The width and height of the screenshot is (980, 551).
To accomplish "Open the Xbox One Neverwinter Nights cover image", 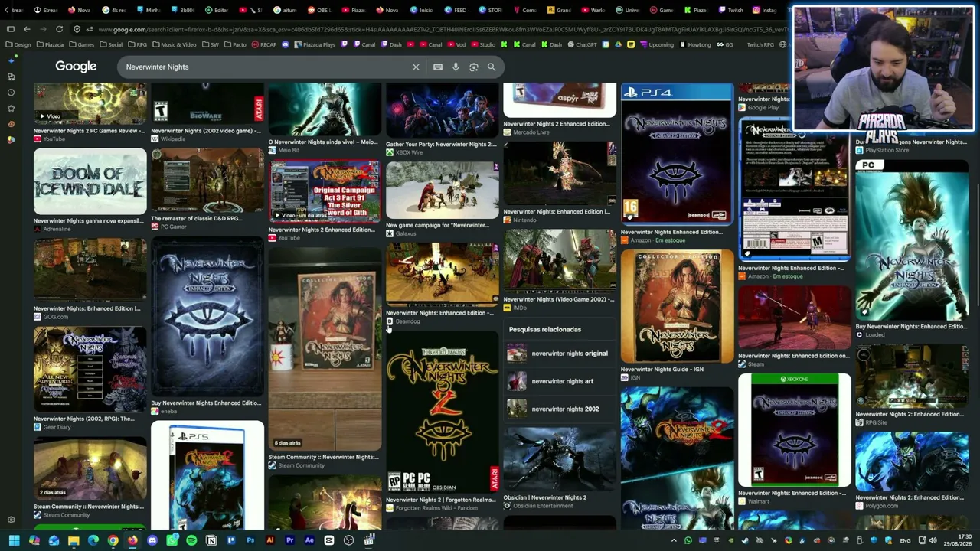I will click(x=794, y=430).
